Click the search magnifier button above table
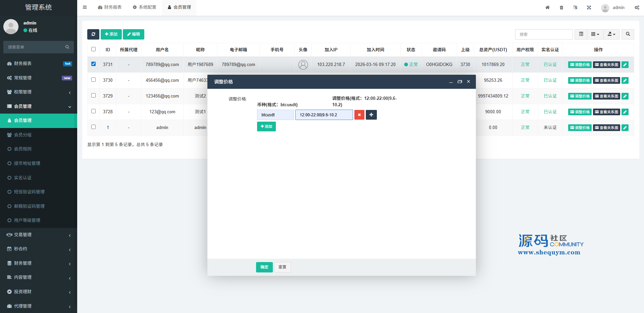This screenshot has height=313, width=644. pyautogui.click(x=628, y=34)
